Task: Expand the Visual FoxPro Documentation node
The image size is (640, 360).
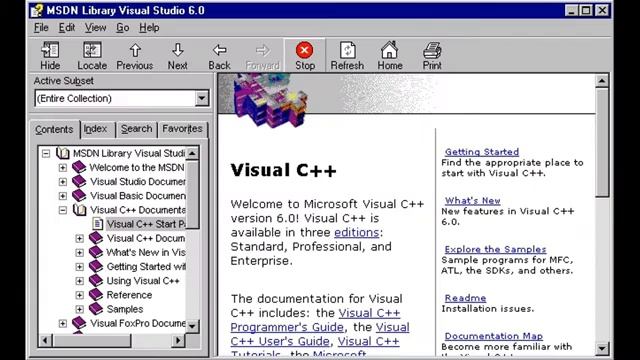Action: click(62, 323)
